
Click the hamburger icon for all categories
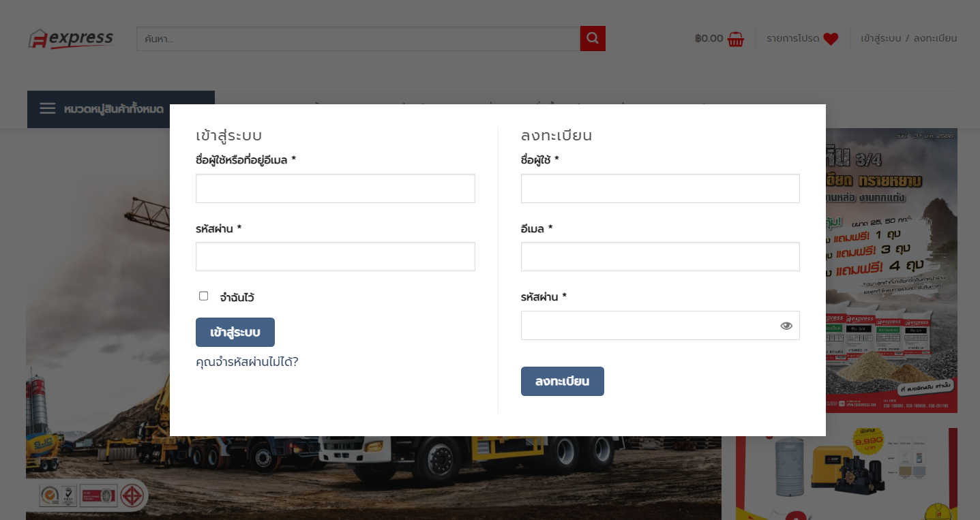coord(47,109)
